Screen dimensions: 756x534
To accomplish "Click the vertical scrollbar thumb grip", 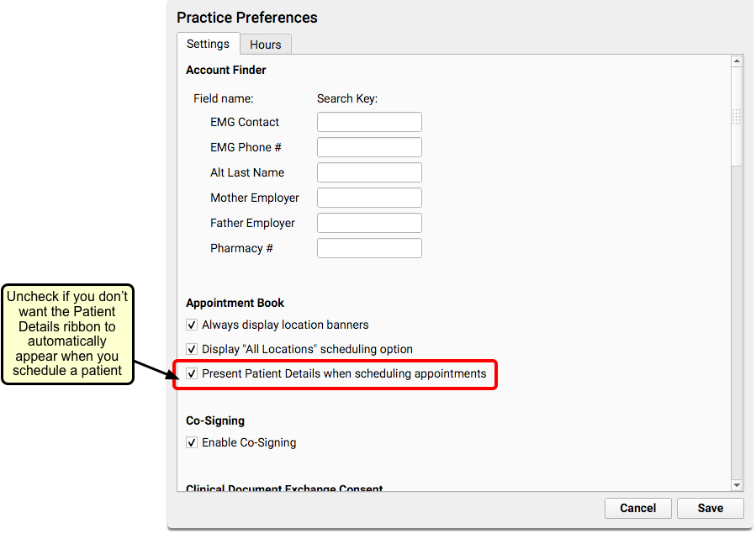I will pos(736,117).
